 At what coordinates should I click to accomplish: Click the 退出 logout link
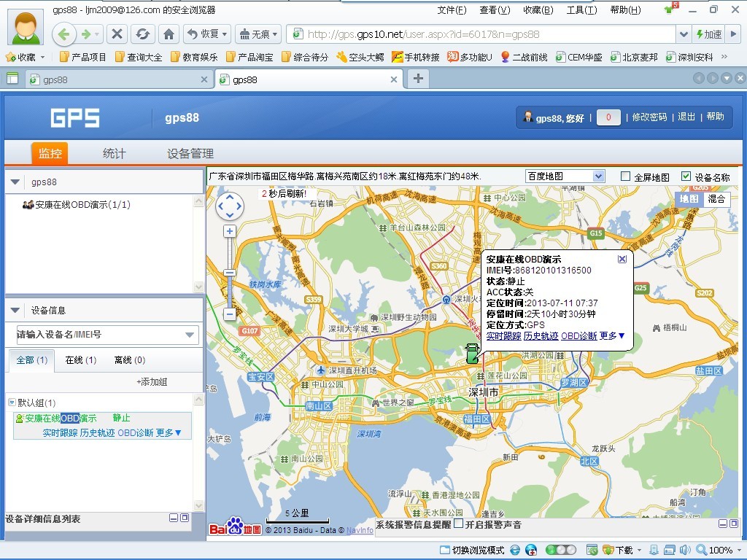(686, 117)
